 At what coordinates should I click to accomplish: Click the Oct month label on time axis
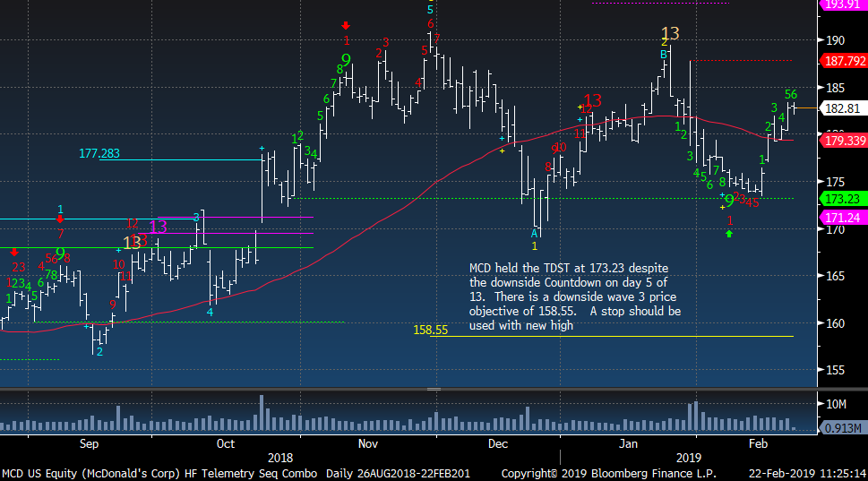[226, 444]
